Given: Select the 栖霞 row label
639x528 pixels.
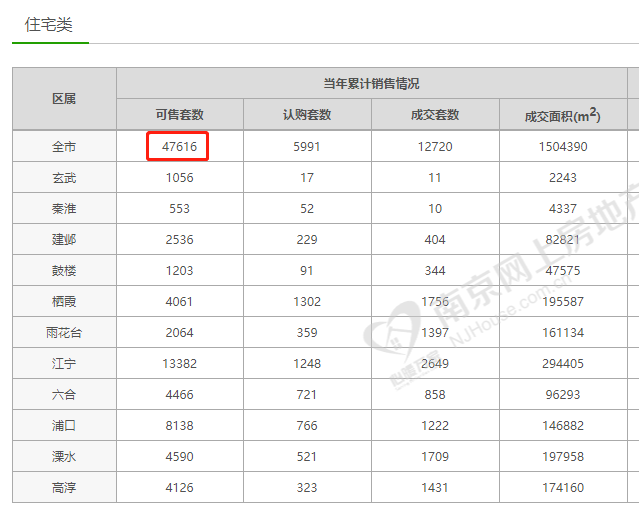Looking at the screenshot, I should point(64,301).
